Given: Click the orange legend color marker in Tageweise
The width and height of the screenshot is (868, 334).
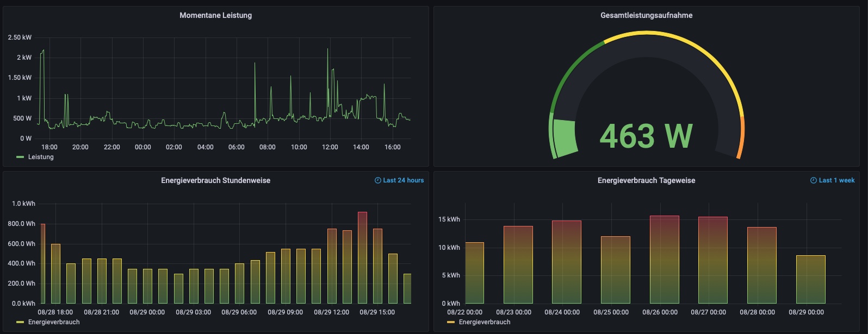Looking at the screenshot, I should 450,322.
